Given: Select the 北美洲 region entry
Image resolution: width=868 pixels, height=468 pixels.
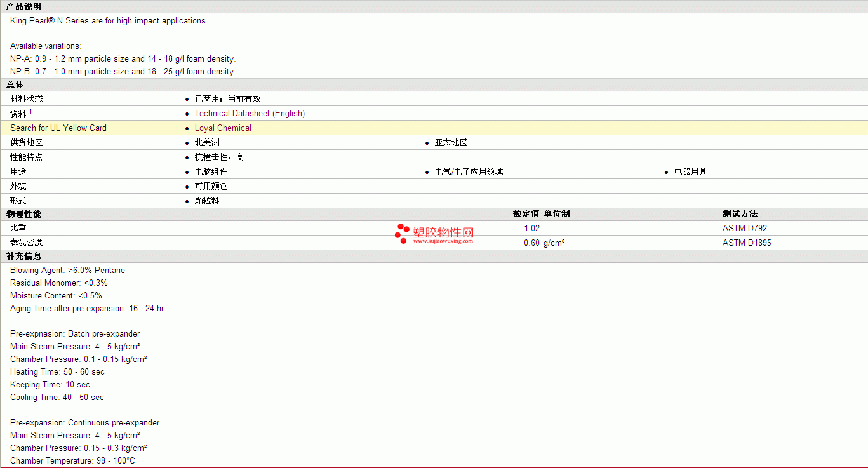Looking at the screenshot, I should (207, 142).
